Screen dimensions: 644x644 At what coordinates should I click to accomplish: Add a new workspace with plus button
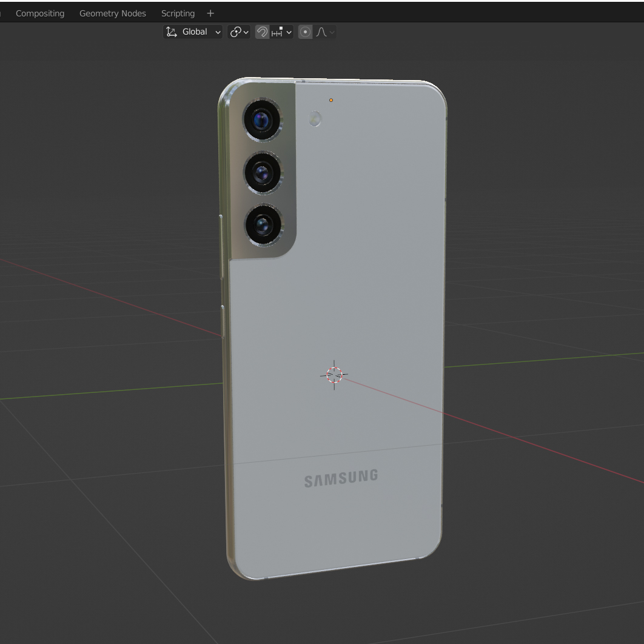click(x=210, y=13)
